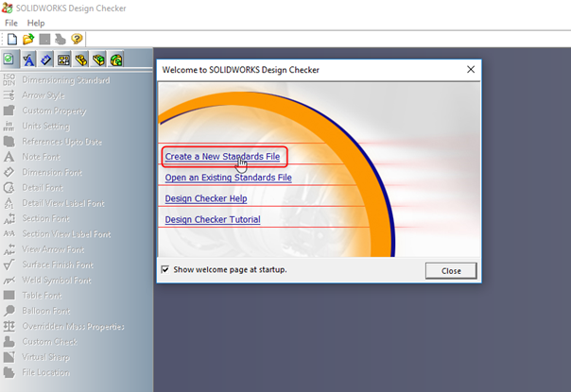Toggle Show welcome page at startup checkbox
The width and height of the screenshot is (571, 392).
coord(164,269)
